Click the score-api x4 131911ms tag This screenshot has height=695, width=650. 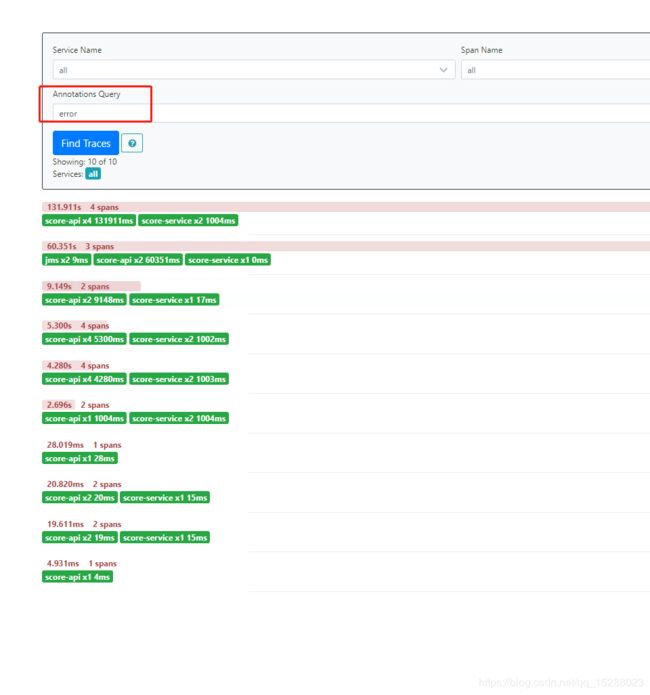pos(89,221)
